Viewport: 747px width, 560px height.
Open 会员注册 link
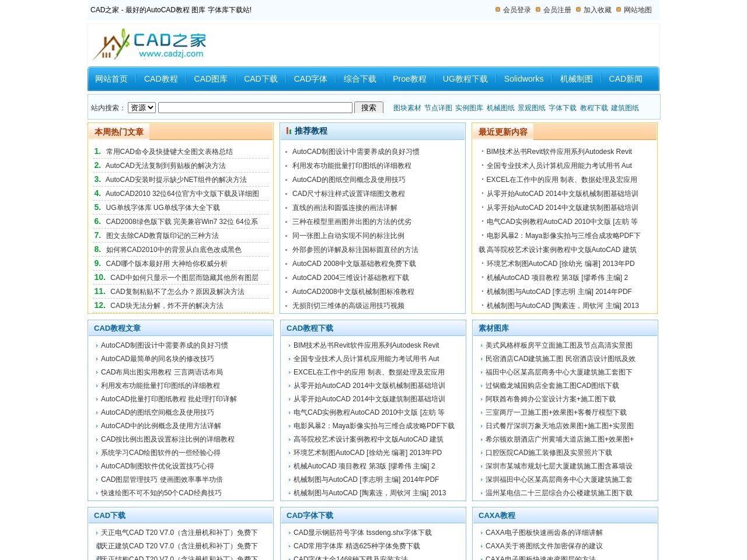(x=557, y=10)
